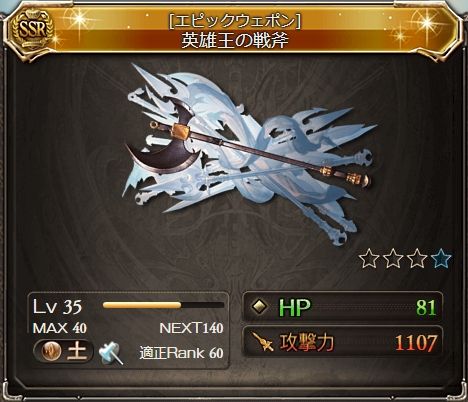Viewport: 468px width, 402px height.
Task: Click the 適正Rank 60 label
Action: (182, 353)
